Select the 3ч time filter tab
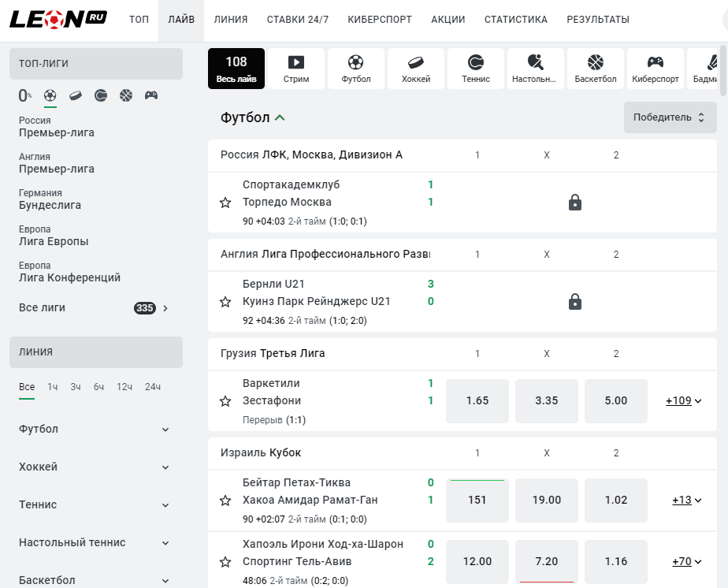The width and height of the screenshot is (728, 588). point(76,387)
